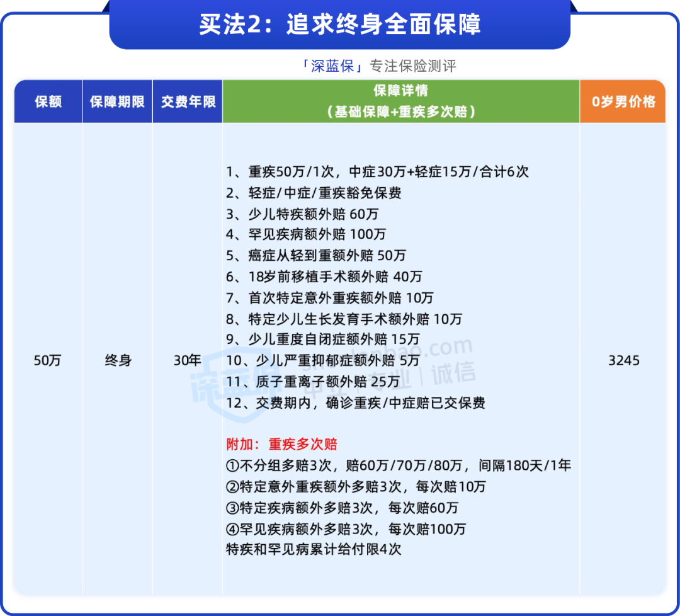Click the orange 0岁男价格 header
The image size is (680, 616).
pyautogui.click(x=623, y=100)
